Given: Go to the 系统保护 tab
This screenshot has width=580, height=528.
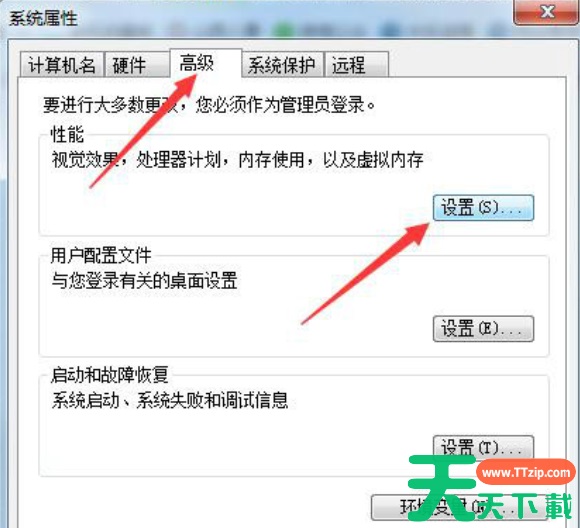Looking at the screenshot, I should (x=282, y=65).
